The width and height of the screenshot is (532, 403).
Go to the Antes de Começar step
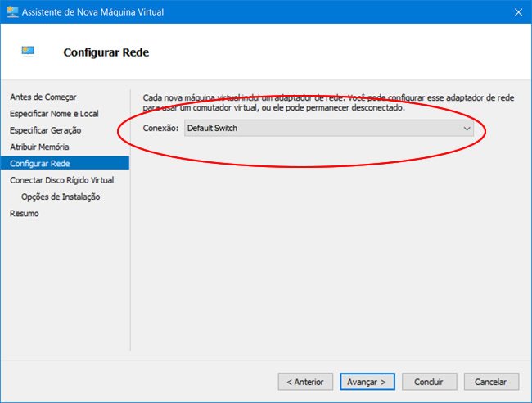tap(35, 97)
